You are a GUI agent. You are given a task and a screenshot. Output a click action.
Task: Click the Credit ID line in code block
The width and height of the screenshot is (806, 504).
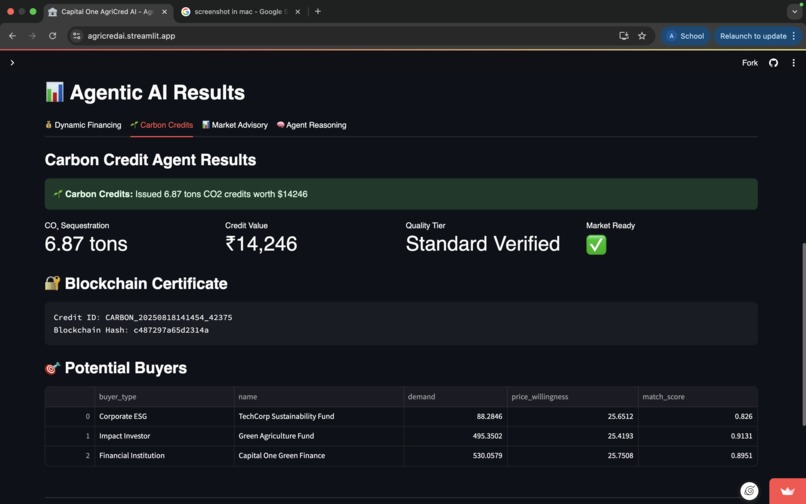[143, 317]
